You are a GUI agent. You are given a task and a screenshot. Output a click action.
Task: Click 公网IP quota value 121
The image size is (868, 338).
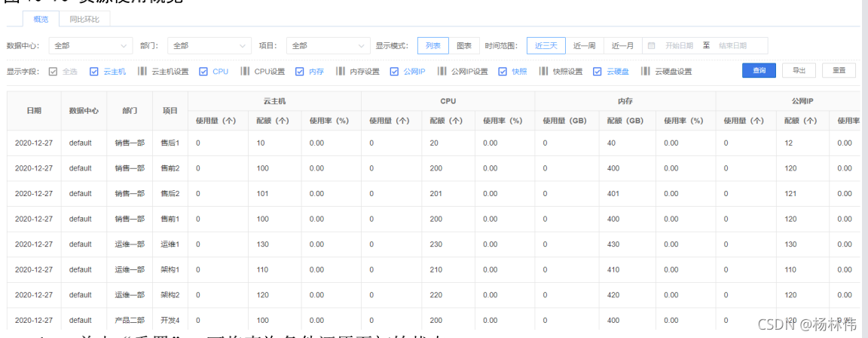pyautogui.click(x=790, y=194)
